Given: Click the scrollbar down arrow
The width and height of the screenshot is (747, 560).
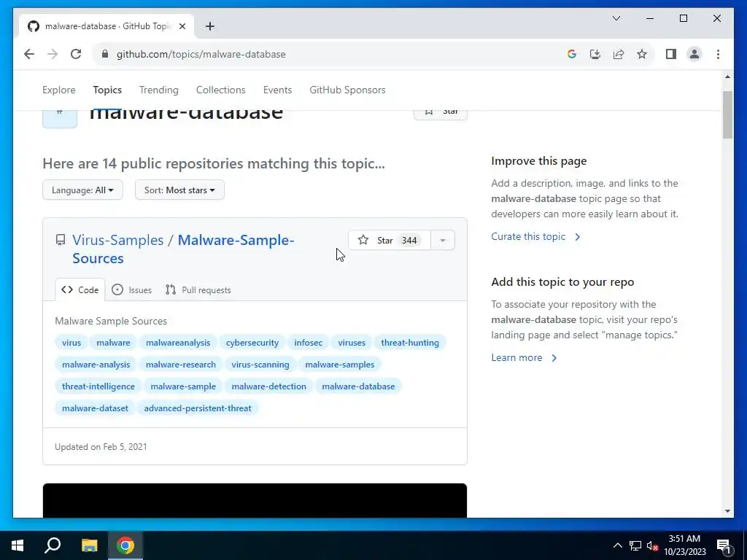Looking at the screenshot, I should (727, 511).
